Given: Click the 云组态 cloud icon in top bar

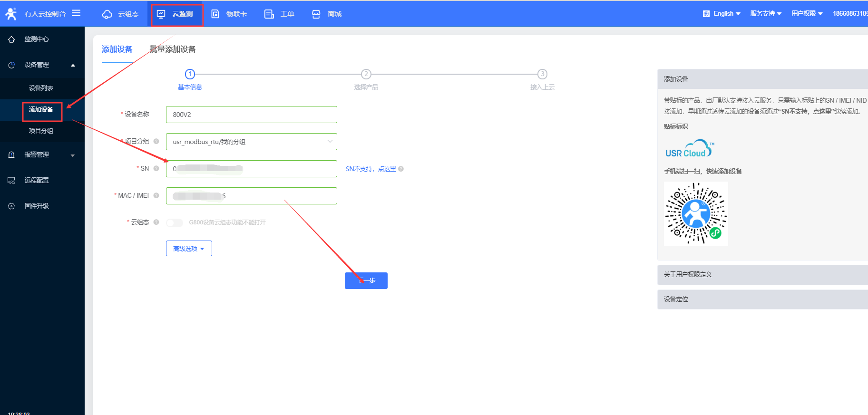Looking at the screenshot, I should click(107, 14).
